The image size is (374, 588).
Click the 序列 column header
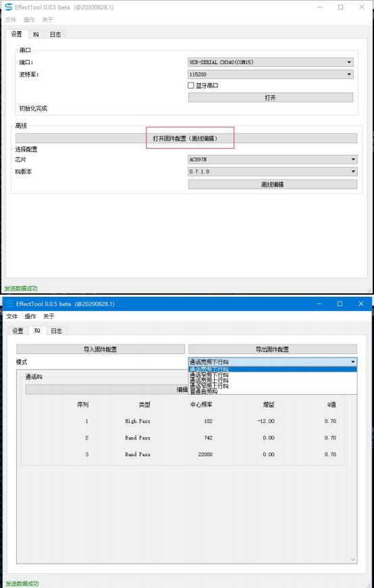tap(82, 405)
